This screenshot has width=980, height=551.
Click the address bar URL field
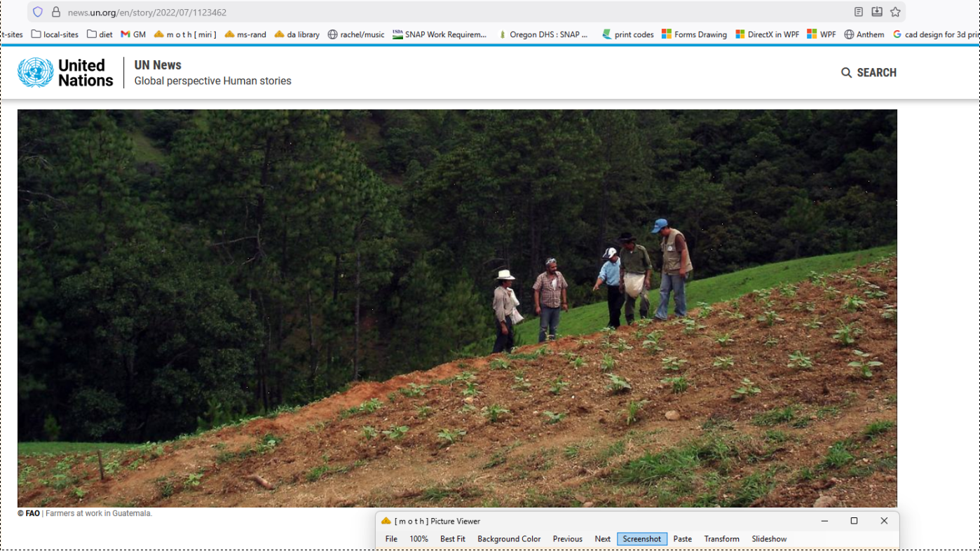point(421,12)
